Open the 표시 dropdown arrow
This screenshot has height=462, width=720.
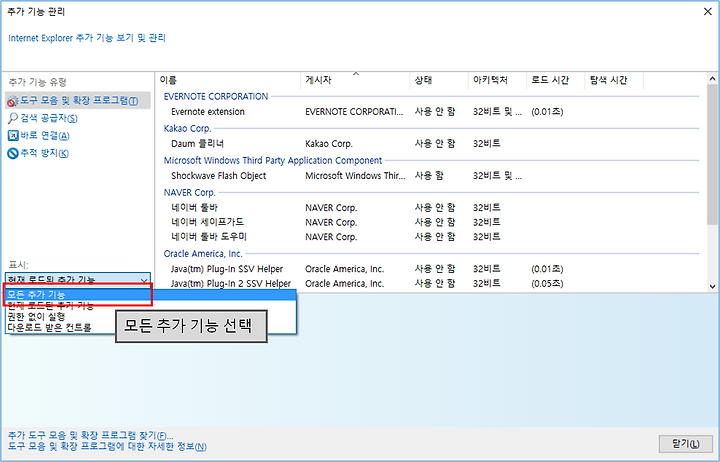coord(144,280)
